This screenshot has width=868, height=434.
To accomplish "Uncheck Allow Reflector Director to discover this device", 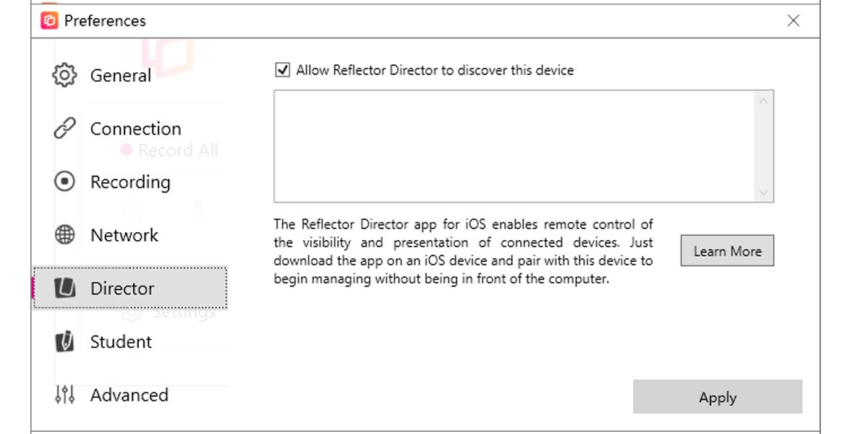I will tap(283, 70).
